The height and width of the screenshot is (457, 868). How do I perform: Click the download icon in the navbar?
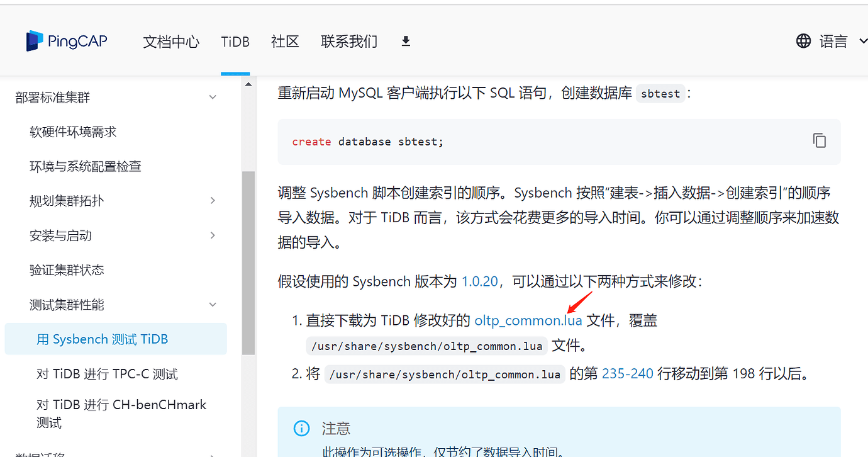point(406,42)
